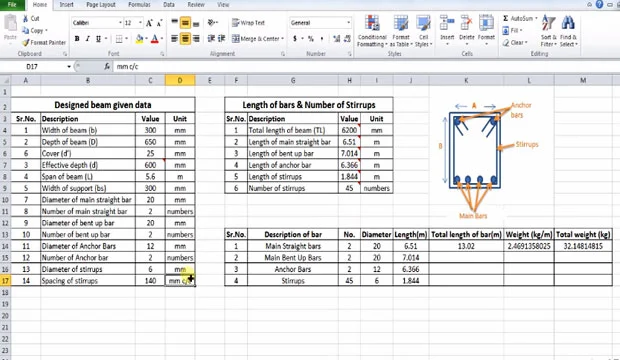
Task: Click the Copy button in Clipboard
Action: tap(34, 30)
